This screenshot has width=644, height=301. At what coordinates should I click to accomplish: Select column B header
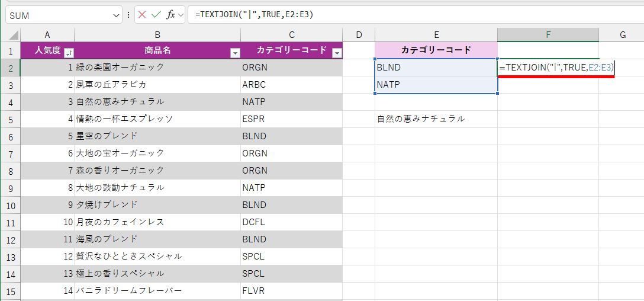click(157, 35)
